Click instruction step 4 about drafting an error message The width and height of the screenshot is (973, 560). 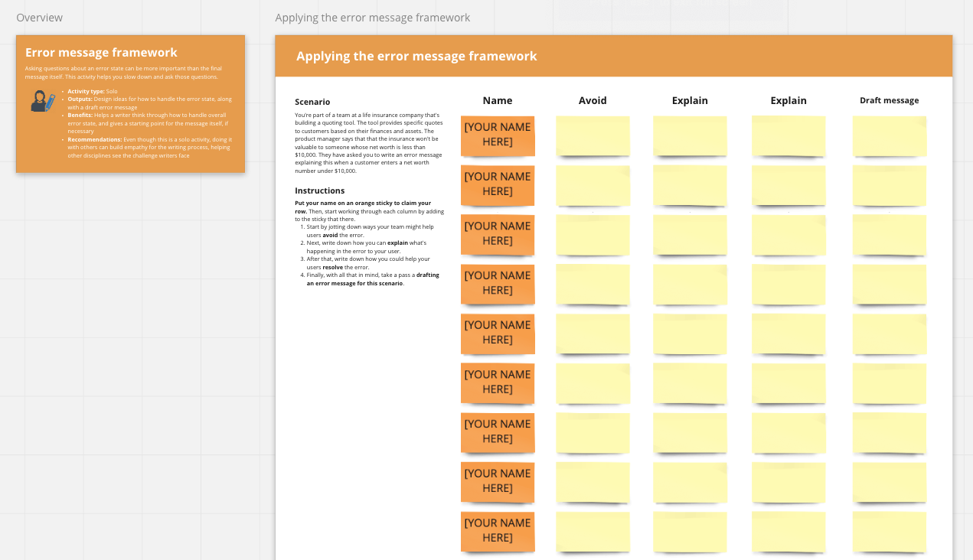pos(371,278)
